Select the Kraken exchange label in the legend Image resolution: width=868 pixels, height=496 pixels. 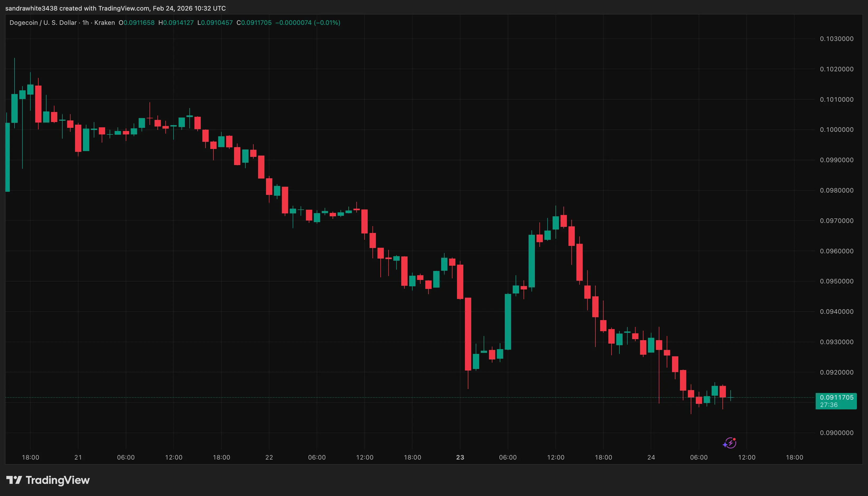(105, 23)
